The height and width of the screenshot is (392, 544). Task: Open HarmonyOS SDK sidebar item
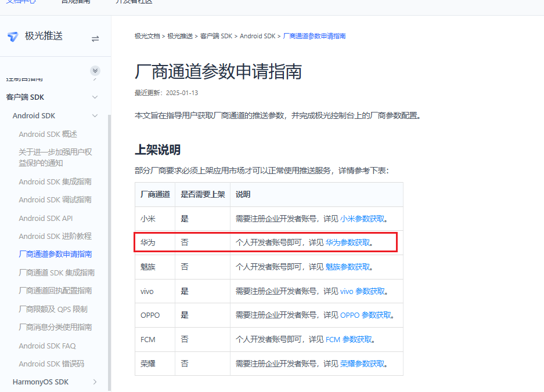[41, 382]
